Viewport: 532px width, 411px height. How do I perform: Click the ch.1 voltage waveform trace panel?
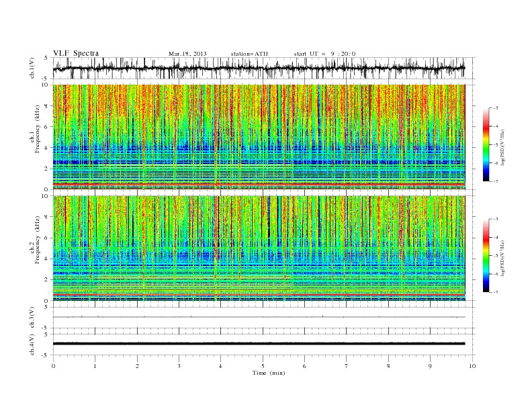pyautogui.click(x=263, y=68)
